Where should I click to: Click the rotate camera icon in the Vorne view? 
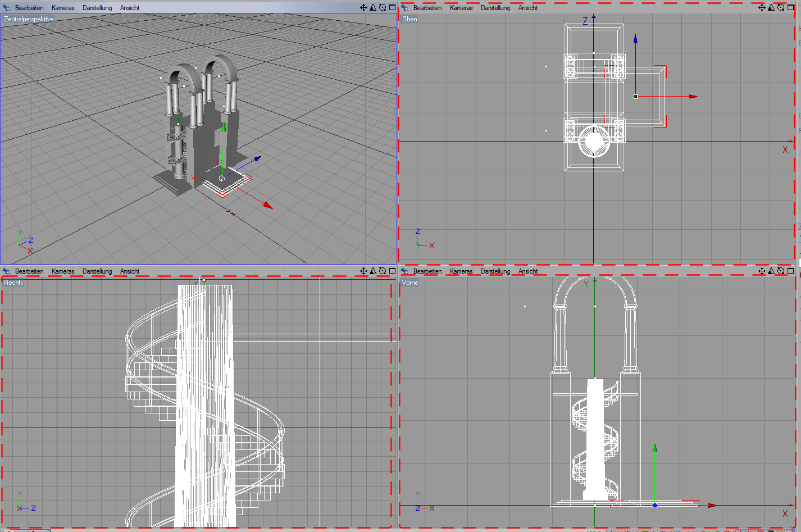(x=781, y=271)
